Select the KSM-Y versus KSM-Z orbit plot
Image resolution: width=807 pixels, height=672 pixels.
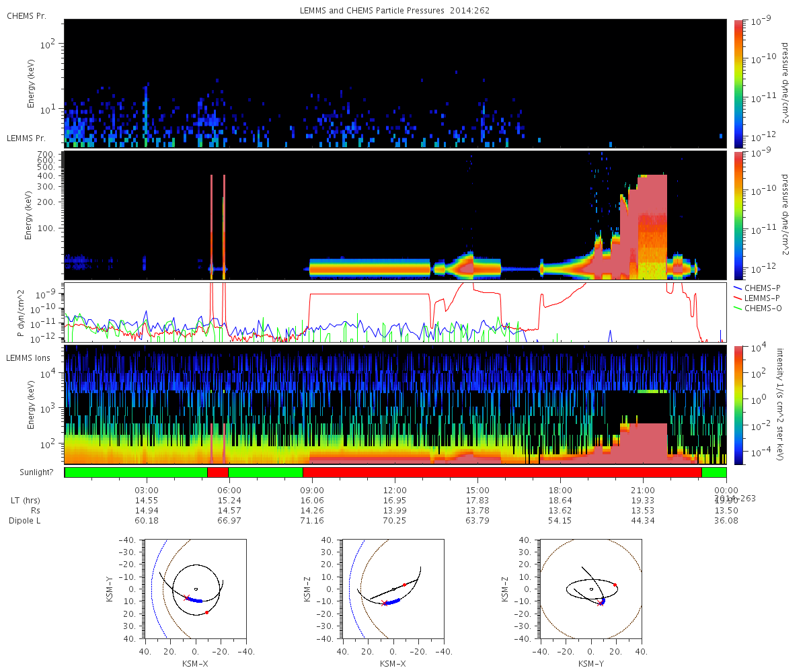point(591,589)
